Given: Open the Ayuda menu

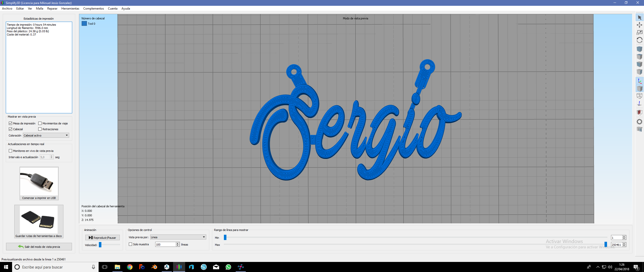Looking at the screenshot, I should (x=126, y=9).
